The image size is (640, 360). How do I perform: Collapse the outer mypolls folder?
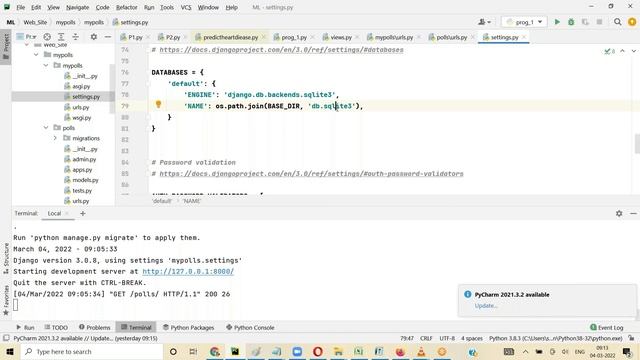click(36, 55)
